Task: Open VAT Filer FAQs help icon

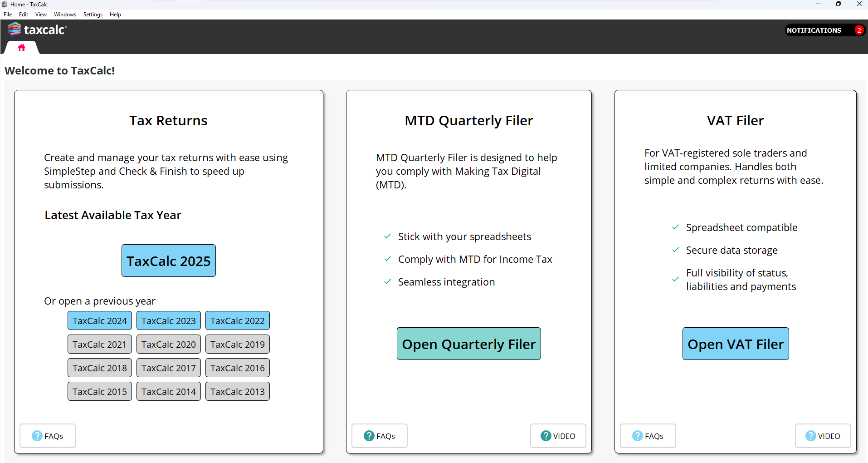Action: point(638,436)
